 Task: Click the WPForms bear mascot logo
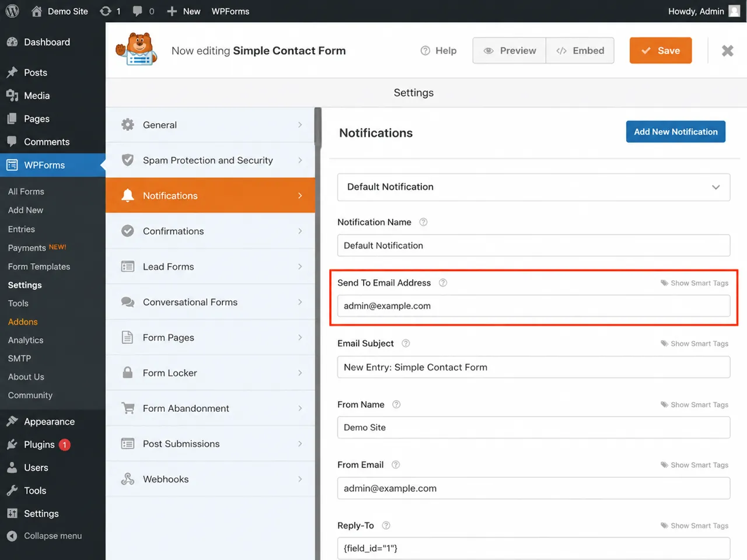click(137, 49)
